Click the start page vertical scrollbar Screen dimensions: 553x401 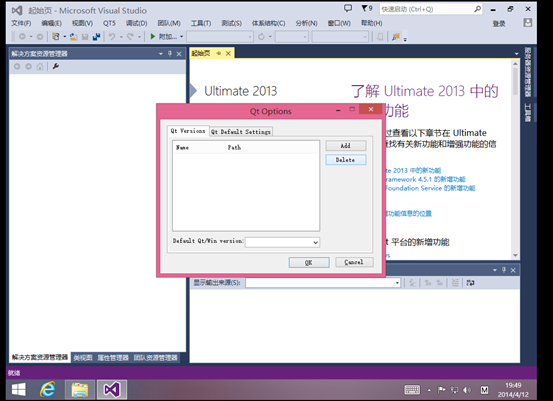point(515,160)
